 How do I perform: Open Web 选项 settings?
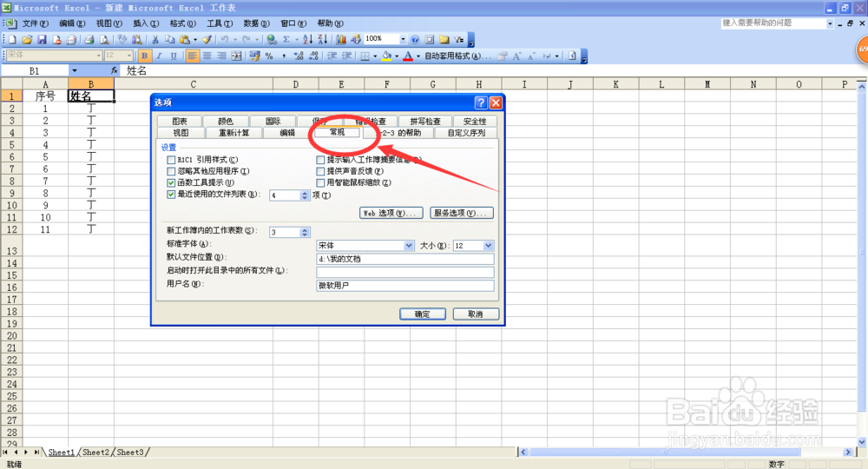391,213
